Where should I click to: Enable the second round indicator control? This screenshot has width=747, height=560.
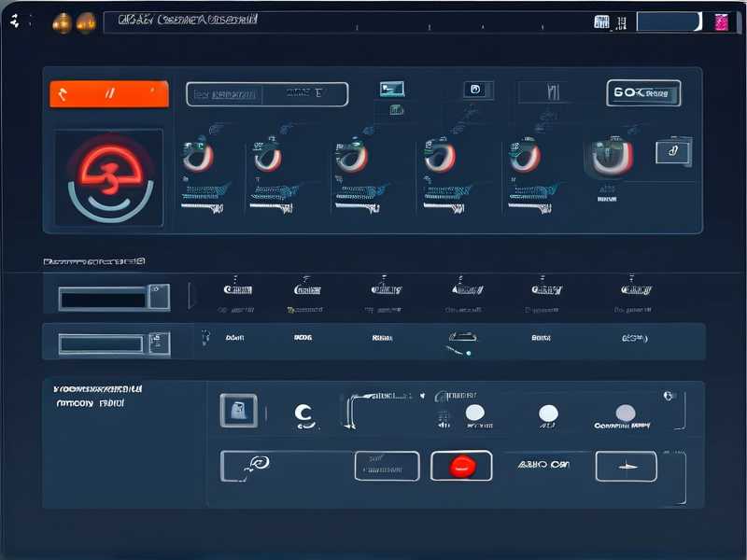coord(549,413)
